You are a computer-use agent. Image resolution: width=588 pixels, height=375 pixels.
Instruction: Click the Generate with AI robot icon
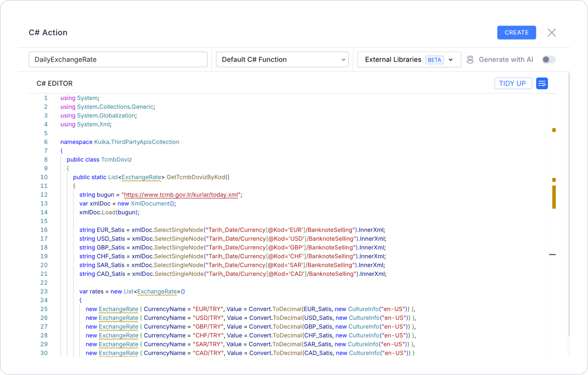click(470, 59)
